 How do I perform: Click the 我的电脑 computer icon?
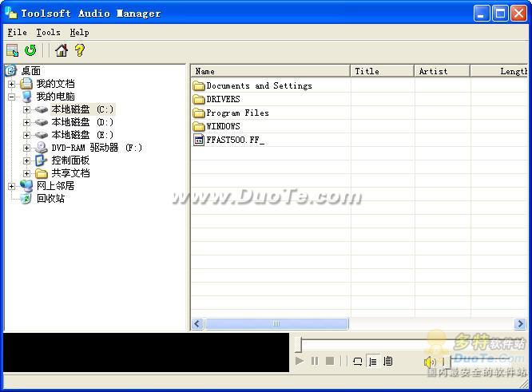click(x=26, y=97)
